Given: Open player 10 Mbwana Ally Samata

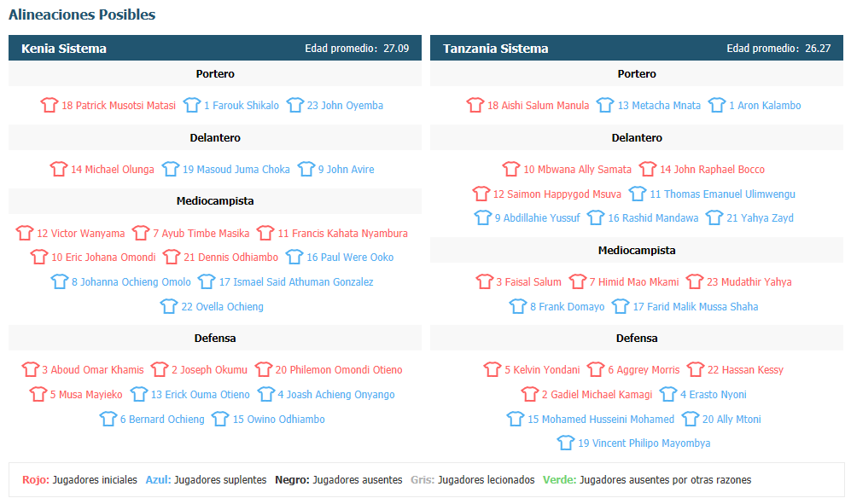Looking at the screenshot, I should [x=578, y=169].
